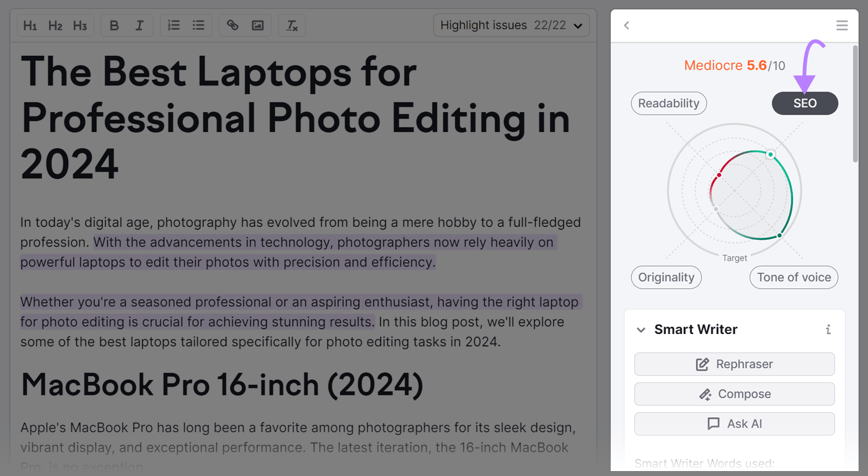
Task: Insert a numbered list
Action: point(173,25)
